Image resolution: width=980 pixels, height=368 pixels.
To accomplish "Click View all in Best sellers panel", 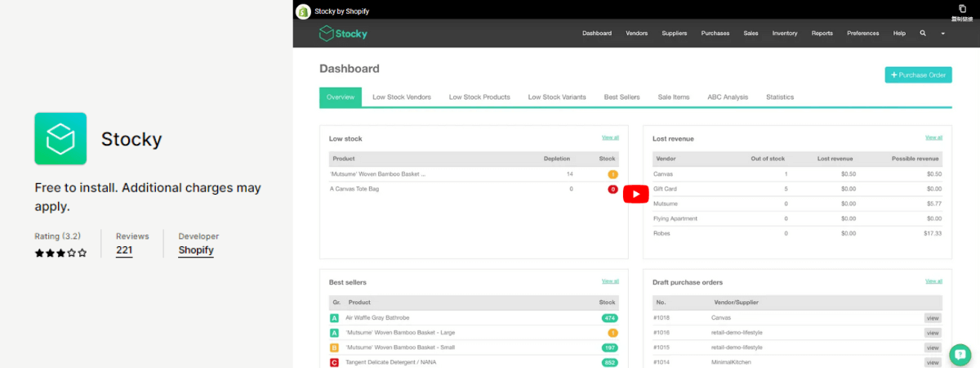I will pos(610,280).
